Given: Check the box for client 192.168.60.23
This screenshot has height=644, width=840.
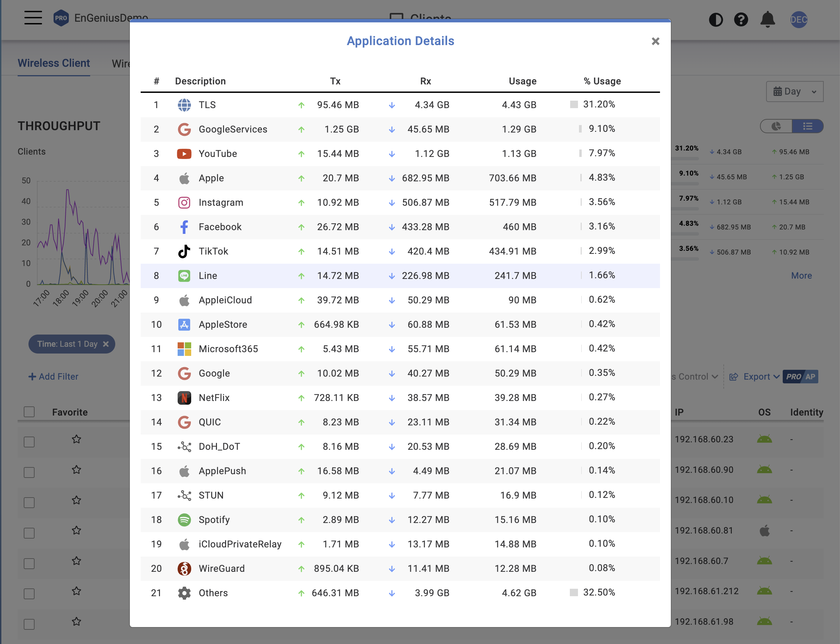Looking at the screenshot, I should tap(29, 442).
